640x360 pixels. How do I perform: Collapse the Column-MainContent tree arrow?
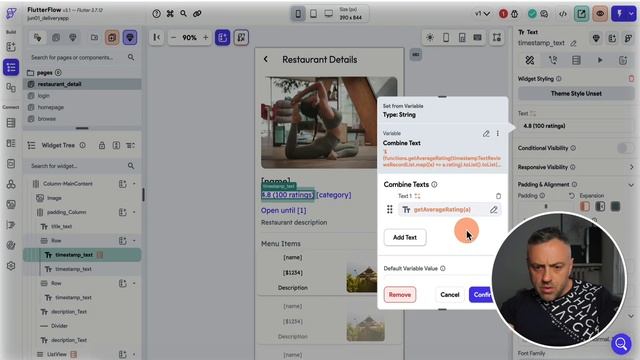tap(134, 184)
